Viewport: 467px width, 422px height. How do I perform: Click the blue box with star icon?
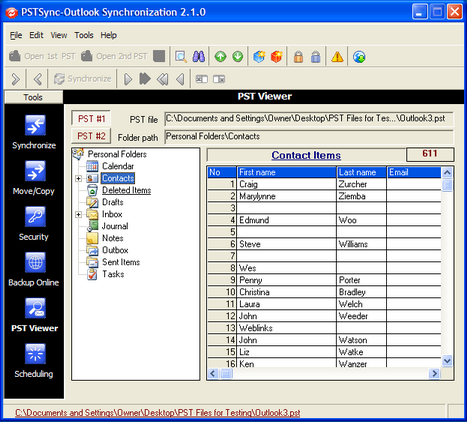tap(259, 57)
